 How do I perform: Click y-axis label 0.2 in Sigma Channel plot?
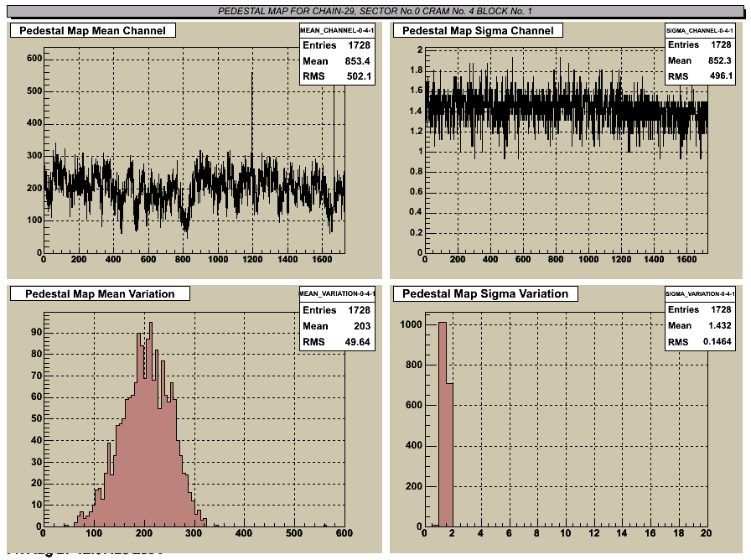417,232
